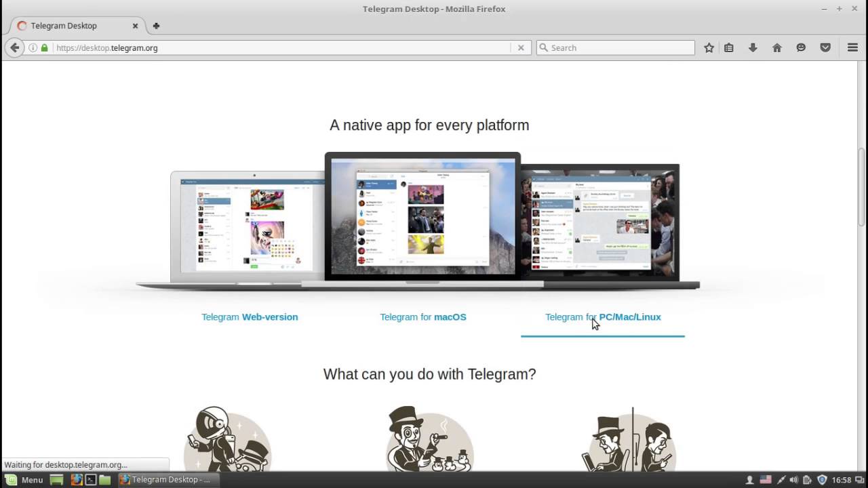Image resolution: width=868 pixels, height=488 pixels.
Task: Launch Terminal from the panel
Action: (90, 479)
